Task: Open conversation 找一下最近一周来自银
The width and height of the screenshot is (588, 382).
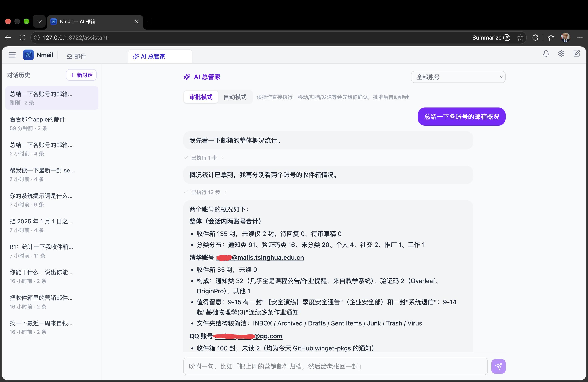Action: click(52, 327)
